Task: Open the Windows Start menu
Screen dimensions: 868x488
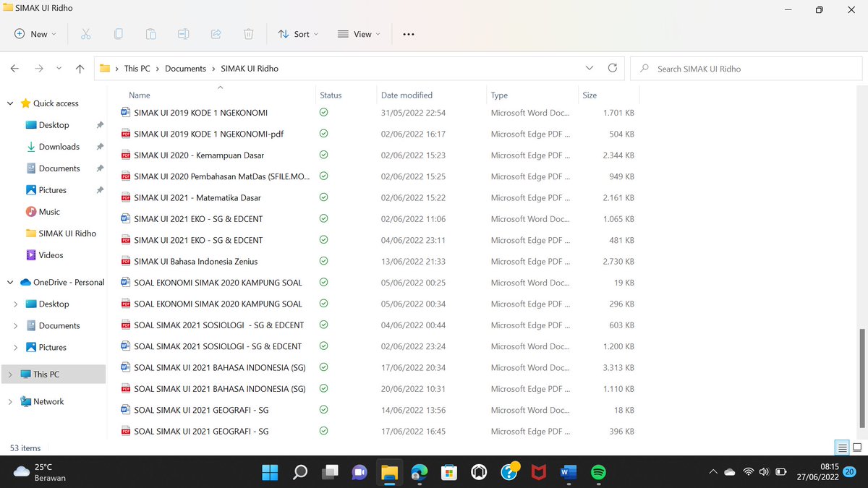Action: pos(269,472)
